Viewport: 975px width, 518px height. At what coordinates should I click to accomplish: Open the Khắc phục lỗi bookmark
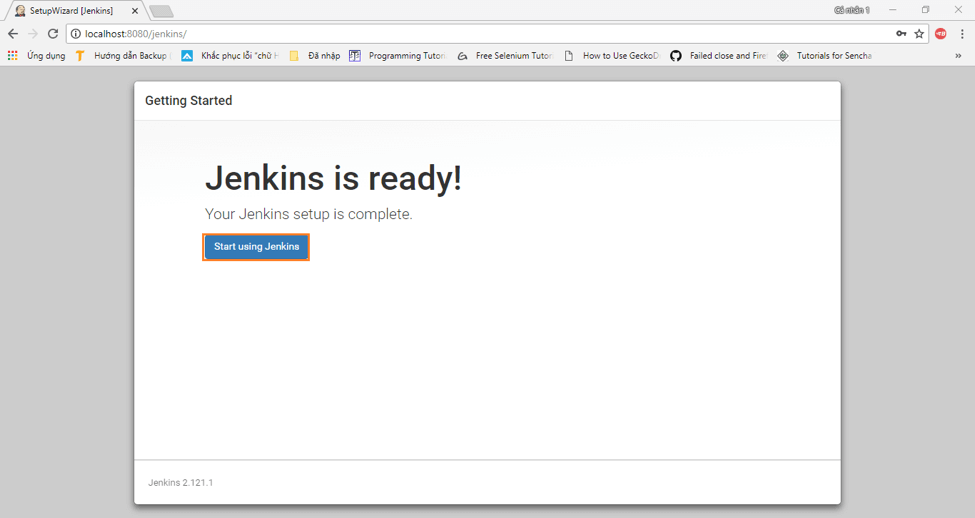pos(230,55)
